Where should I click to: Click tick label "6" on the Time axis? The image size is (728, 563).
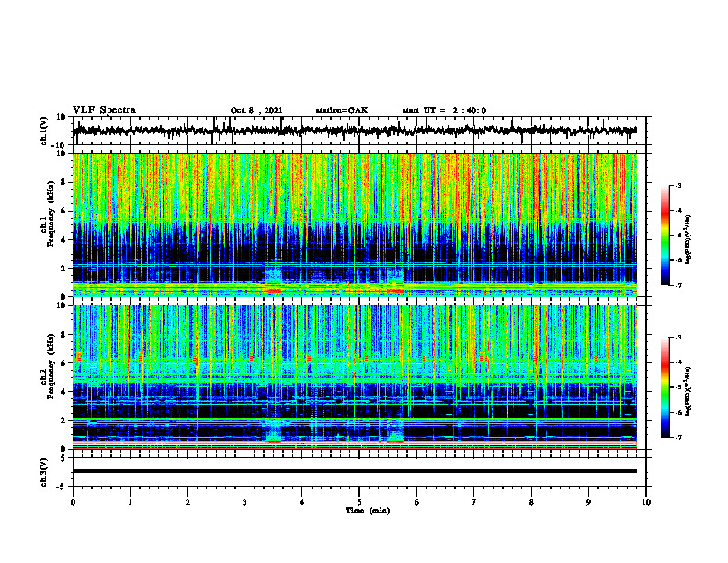click(417, 502)
